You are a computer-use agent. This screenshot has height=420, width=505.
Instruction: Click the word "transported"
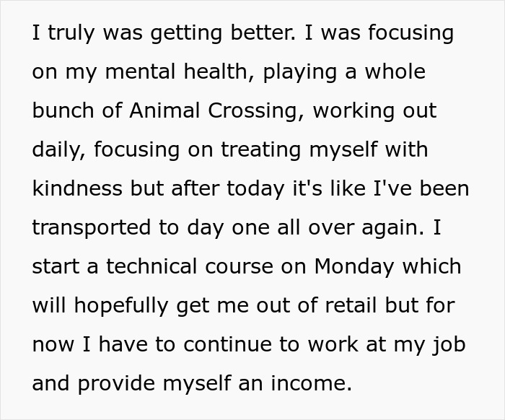[x=92, y=228]
